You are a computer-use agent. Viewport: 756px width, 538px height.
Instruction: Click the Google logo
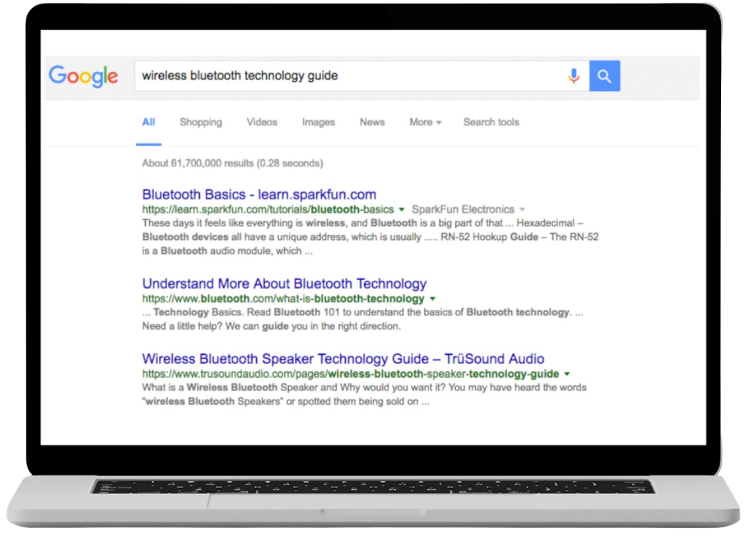click(x=83, y=76)
